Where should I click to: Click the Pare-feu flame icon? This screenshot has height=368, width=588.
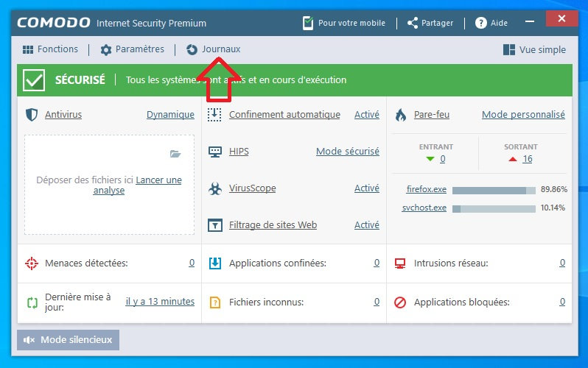[x=401, y=115]
